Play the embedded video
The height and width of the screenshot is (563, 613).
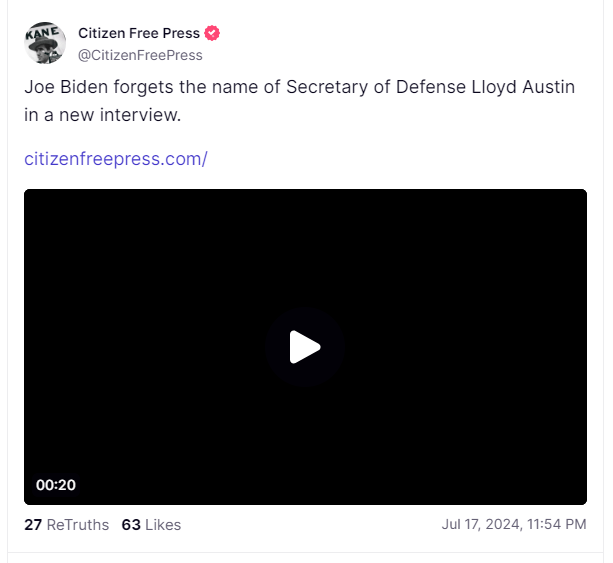305,347
